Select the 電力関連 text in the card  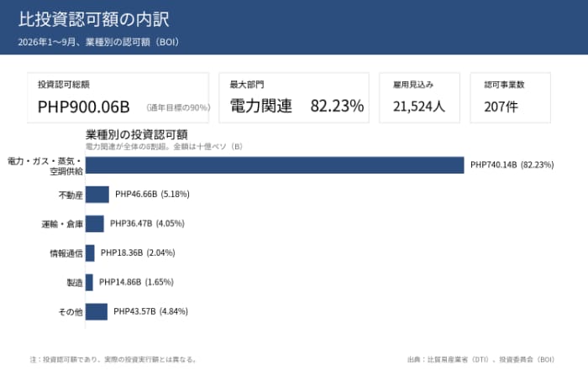tap(261, 106)
